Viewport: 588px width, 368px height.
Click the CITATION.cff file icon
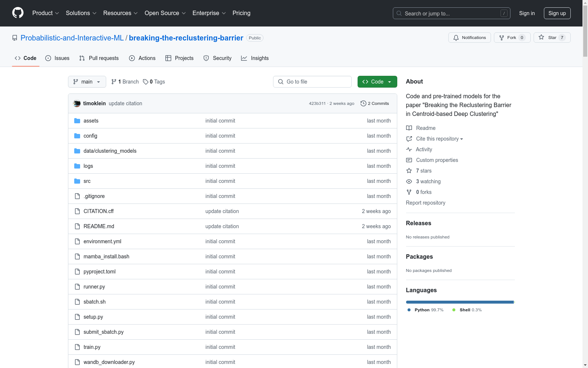coord(77,211)
